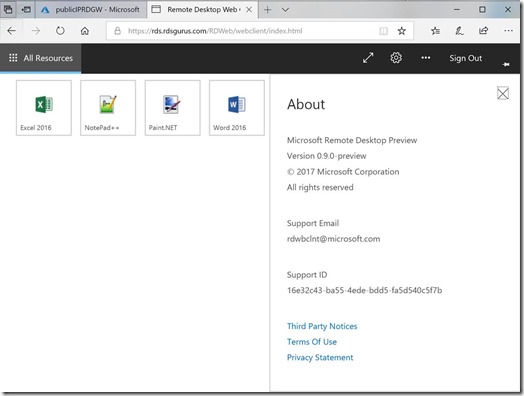Click the About heading

coord(306,104)
